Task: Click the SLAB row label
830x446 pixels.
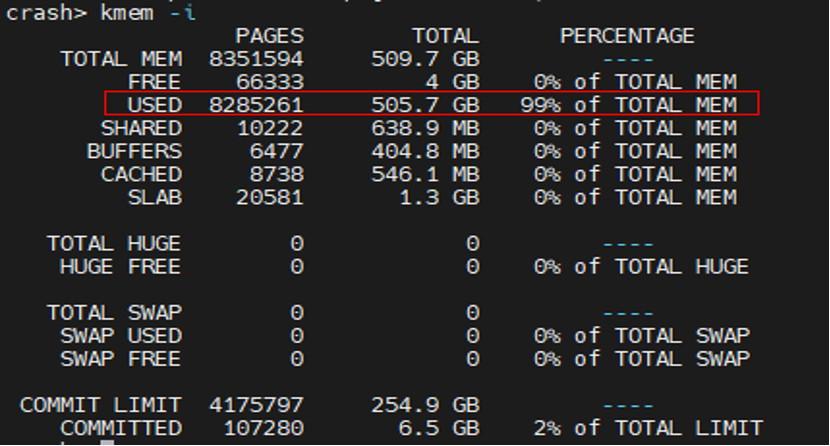Action: (155, 197)
